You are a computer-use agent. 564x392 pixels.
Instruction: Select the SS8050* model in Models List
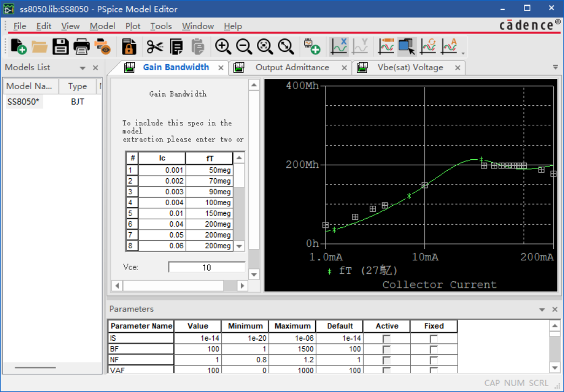point(23,102)
